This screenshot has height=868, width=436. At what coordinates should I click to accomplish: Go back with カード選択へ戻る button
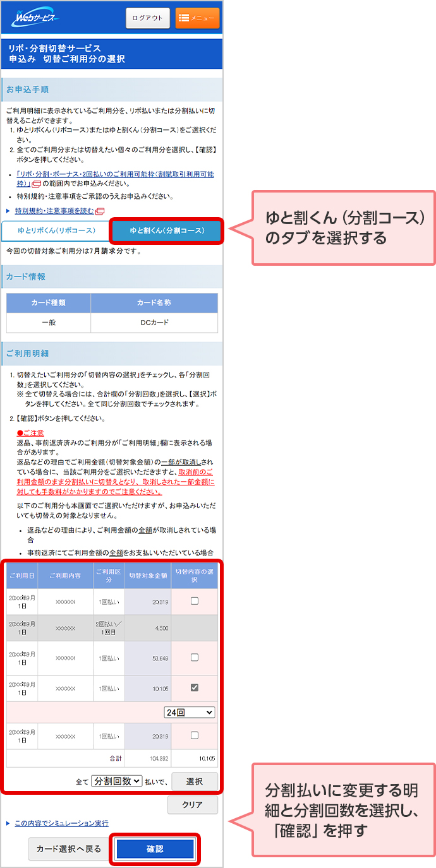pyautogui.click(x=68, y=849)
